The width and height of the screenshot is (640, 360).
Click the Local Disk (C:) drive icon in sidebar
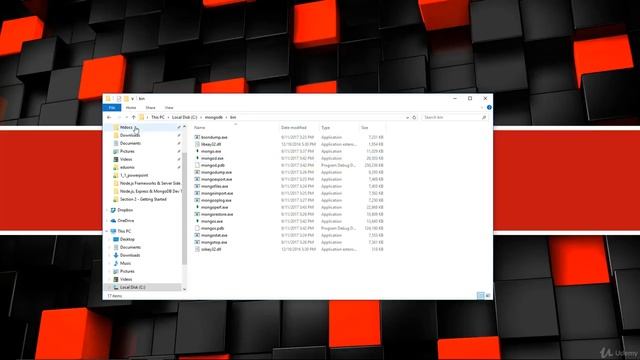116,287
